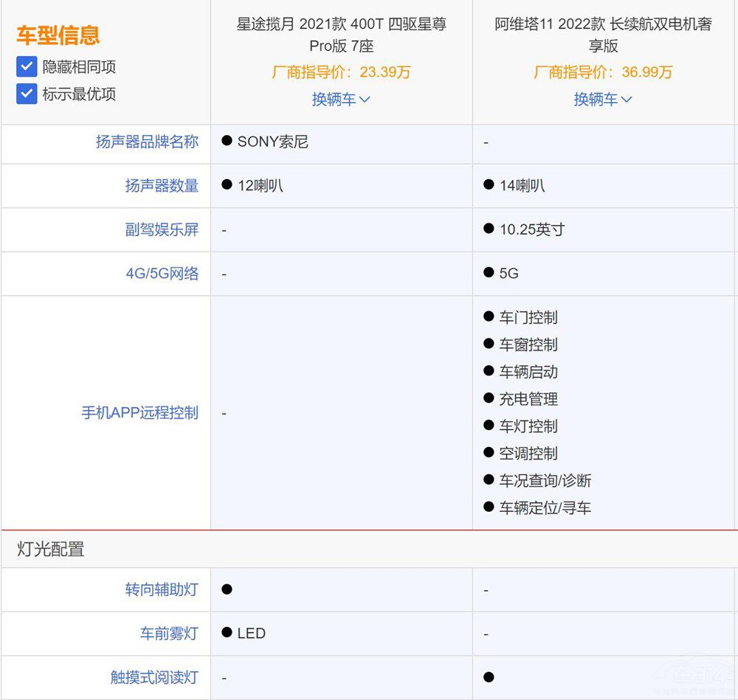Open 换辆车 dropdown for 星途揽月

[341, 100]
